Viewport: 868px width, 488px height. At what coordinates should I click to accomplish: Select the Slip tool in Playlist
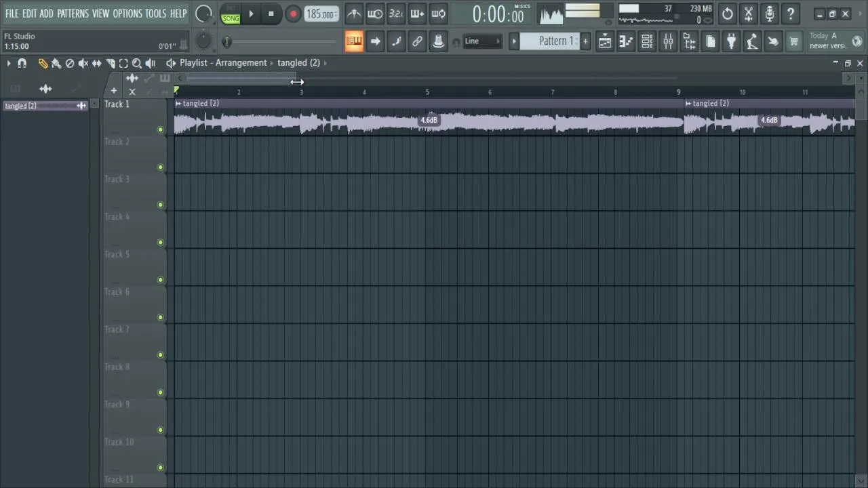(97, 63)
